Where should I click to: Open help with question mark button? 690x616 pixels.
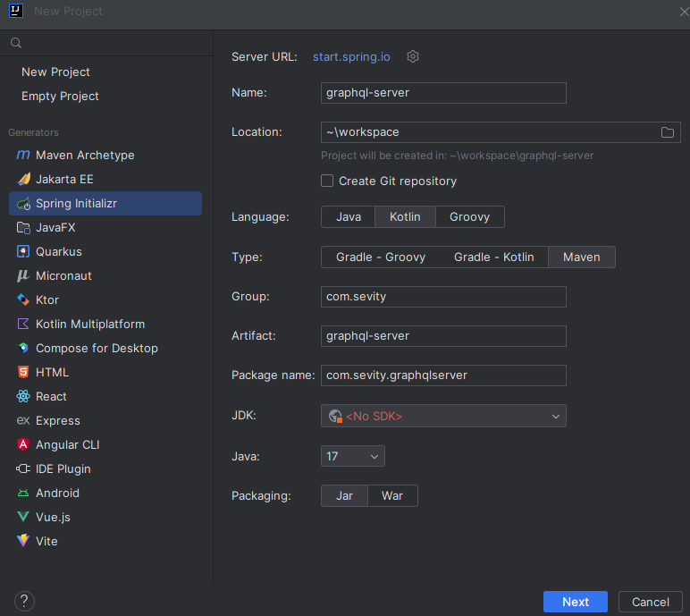24,601
